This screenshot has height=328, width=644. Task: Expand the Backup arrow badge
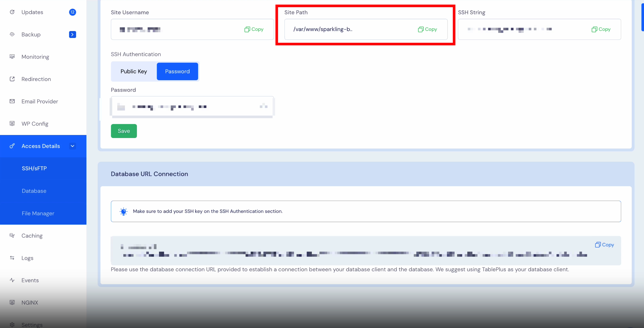[x=72, y=34]
